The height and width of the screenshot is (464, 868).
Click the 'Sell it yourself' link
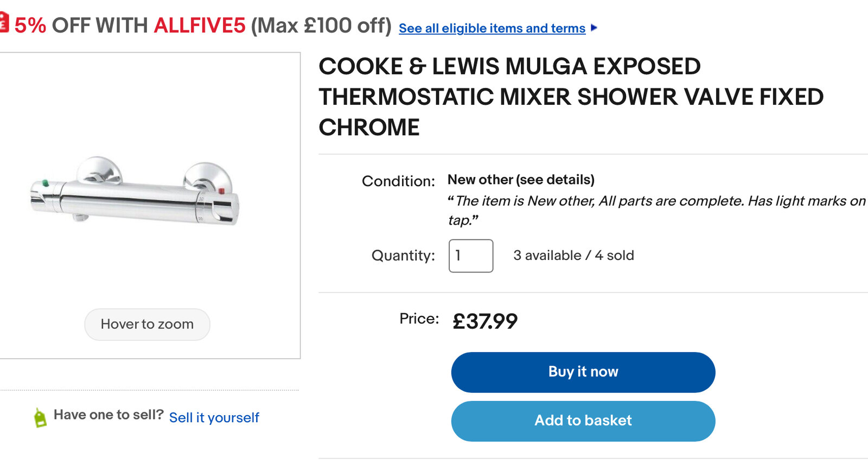214,417
